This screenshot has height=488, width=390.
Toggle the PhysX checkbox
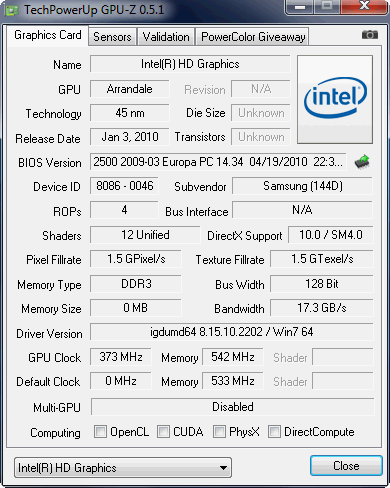pyautogui.click(x=219, y=432)
